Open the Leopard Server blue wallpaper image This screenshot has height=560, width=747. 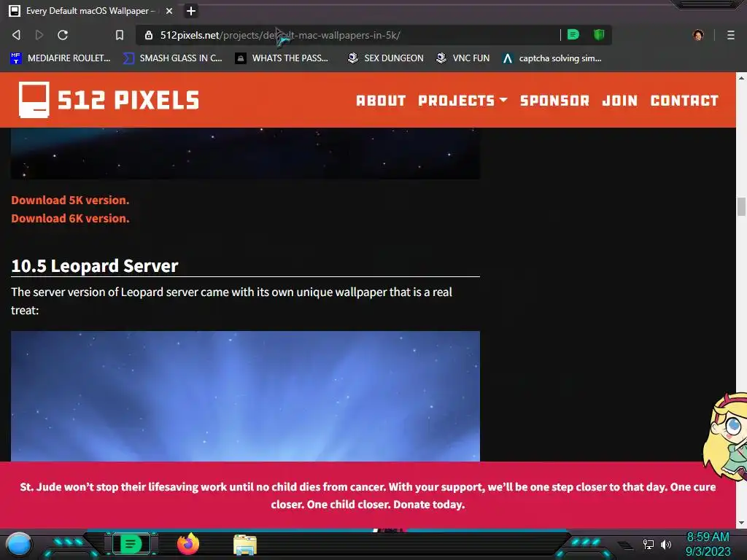[245, 396]
